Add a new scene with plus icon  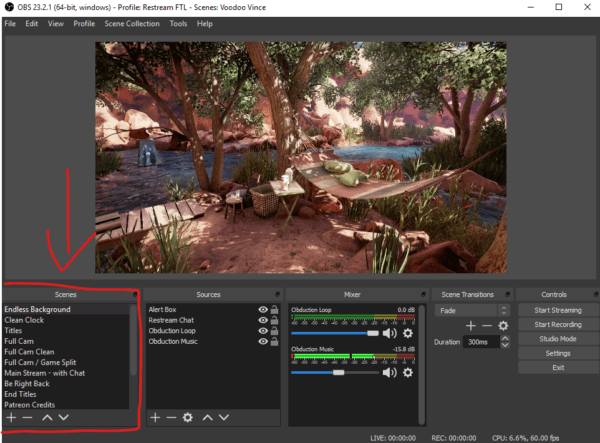tap(11, 417)
